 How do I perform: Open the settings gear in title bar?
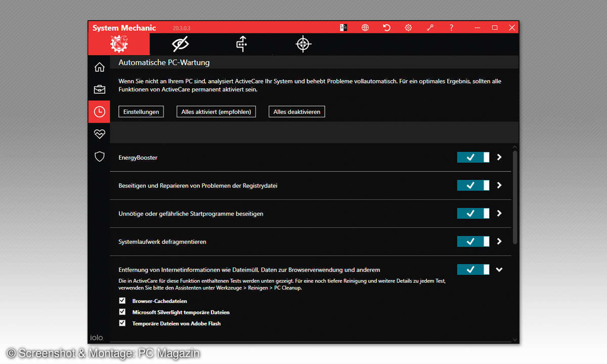click(408, 28)
